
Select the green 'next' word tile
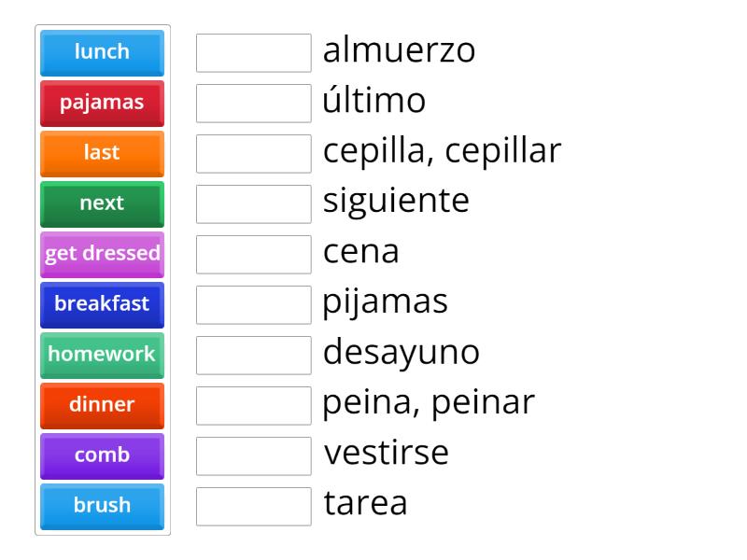(x=102, y=203)
